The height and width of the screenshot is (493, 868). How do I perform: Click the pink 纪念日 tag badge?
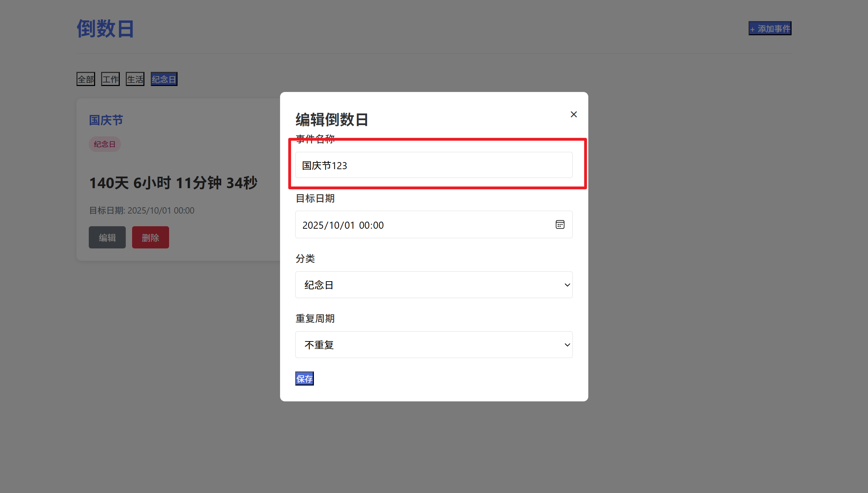coord(105,144)
